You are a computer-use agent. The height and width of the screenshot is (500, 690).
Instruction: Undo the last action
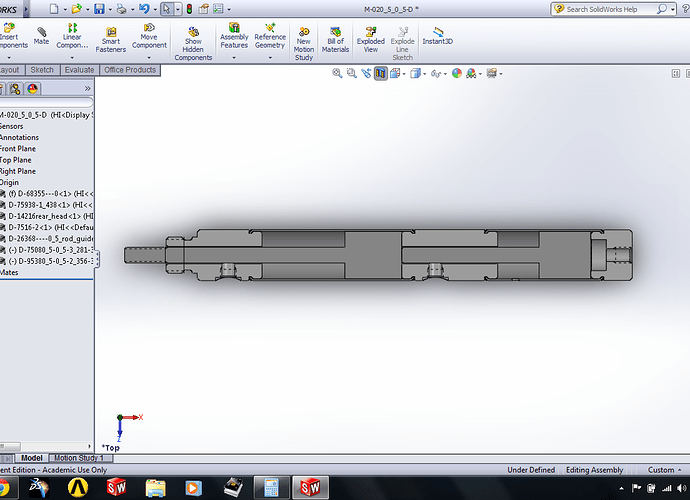point(144,9)
